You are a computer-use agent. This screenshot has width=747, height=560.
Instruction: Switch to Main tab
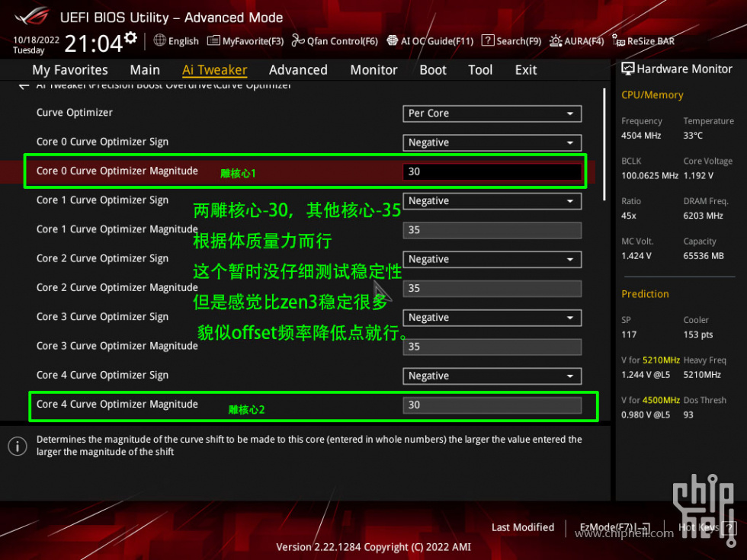tap(145, 70)
